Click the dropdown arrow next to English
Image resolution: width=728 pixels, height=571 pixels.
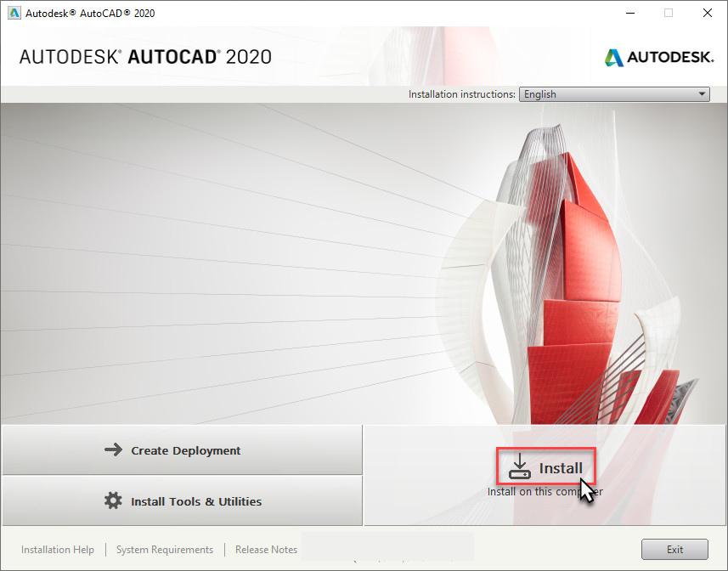coord(703,94)
